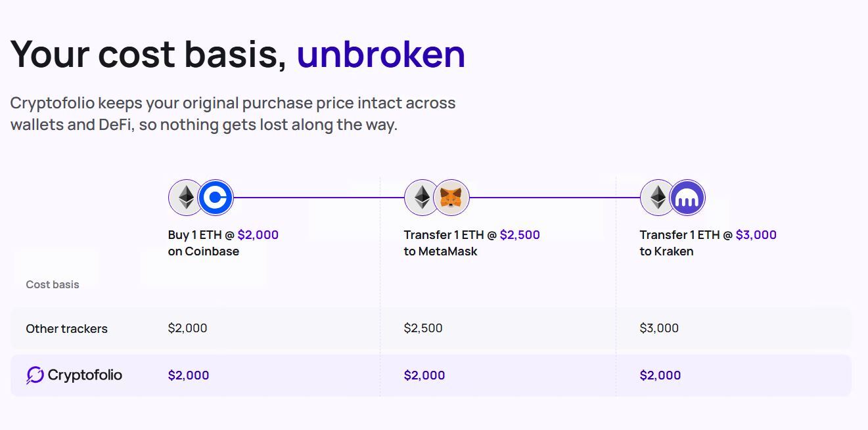
Task: Click the Cryptofolio logo icon in table
Action: (35, 376)
